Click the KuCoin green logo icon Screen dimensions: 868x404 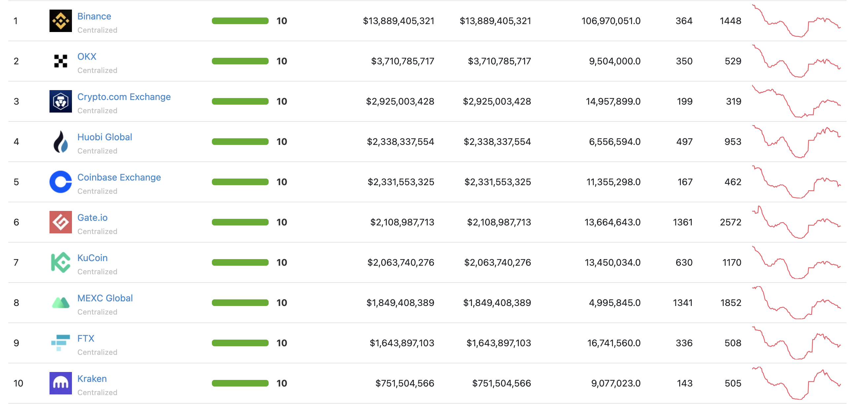point(61,262)
